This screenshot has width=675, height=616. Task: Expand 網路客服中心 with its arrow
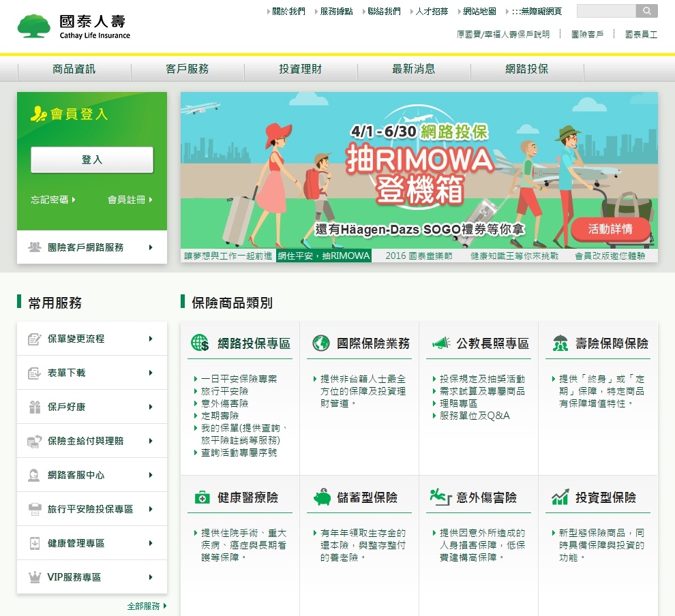(151, 475)
